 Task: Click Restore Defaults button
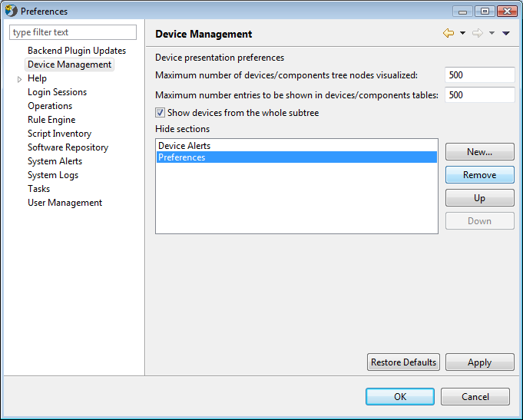pyautogui.click(x=403, y=362)
